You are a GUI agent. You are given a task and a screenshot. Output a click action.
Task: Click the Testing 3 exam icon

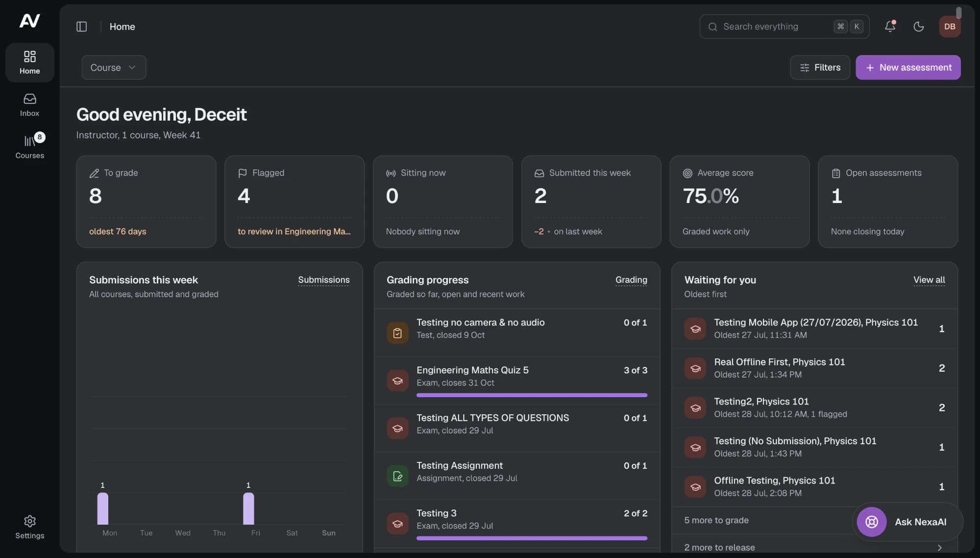point(397,524)
